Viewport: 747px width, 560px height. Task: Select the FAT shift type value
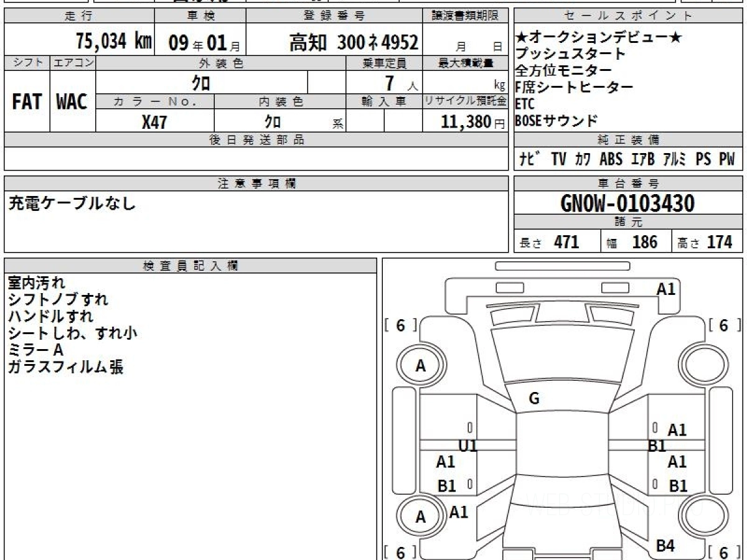(27, 102)
